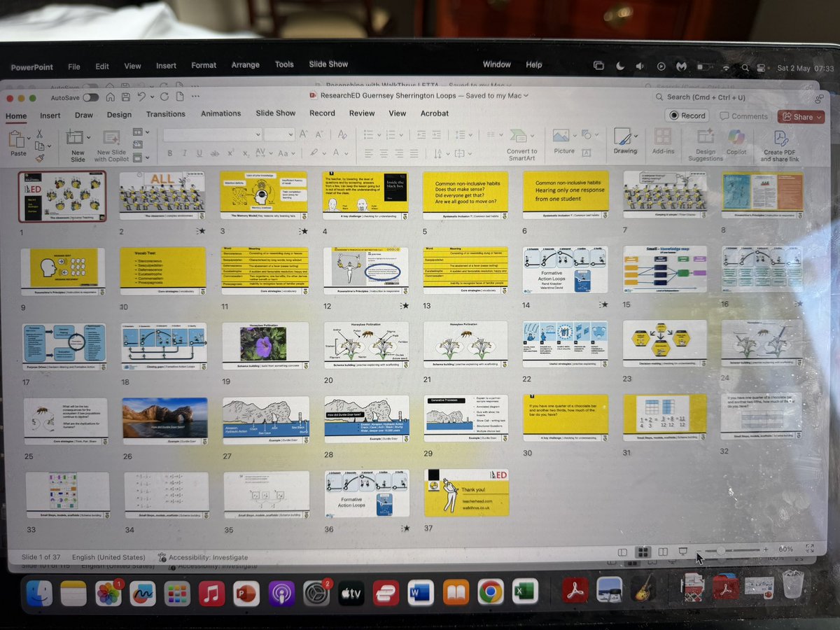This screenshot has height=630, width=840.
Task: Switch to Reading view icon
Action: pyautogui.click(x=663, y=552)
